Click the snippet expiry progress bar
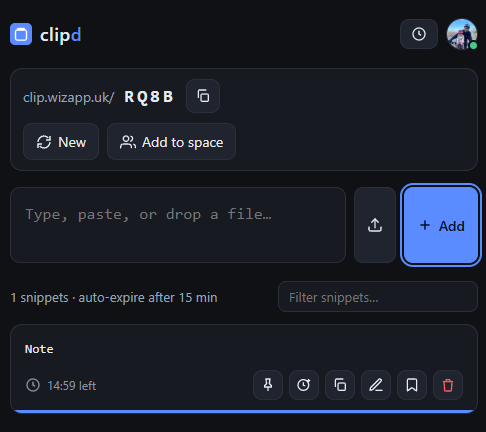Image resolution: width=486 pixels, height=432 pixels. 244,411
